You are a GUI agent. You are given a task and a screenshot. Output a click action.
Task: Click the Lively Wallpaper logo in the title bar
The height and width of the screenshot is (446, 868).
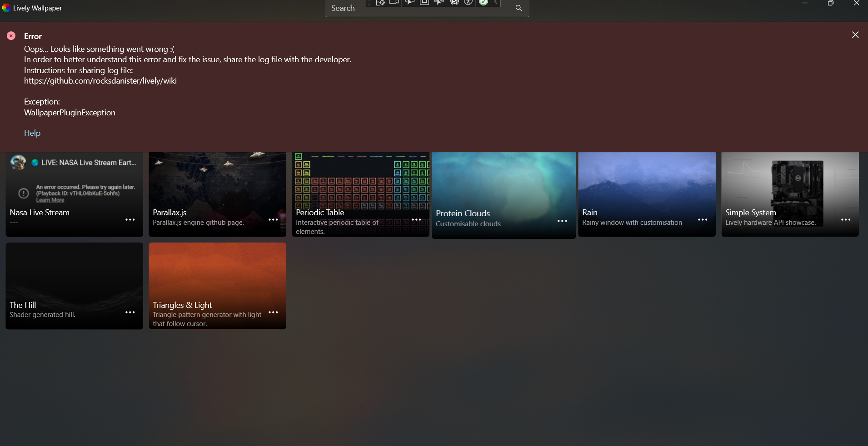click(5, 7)
